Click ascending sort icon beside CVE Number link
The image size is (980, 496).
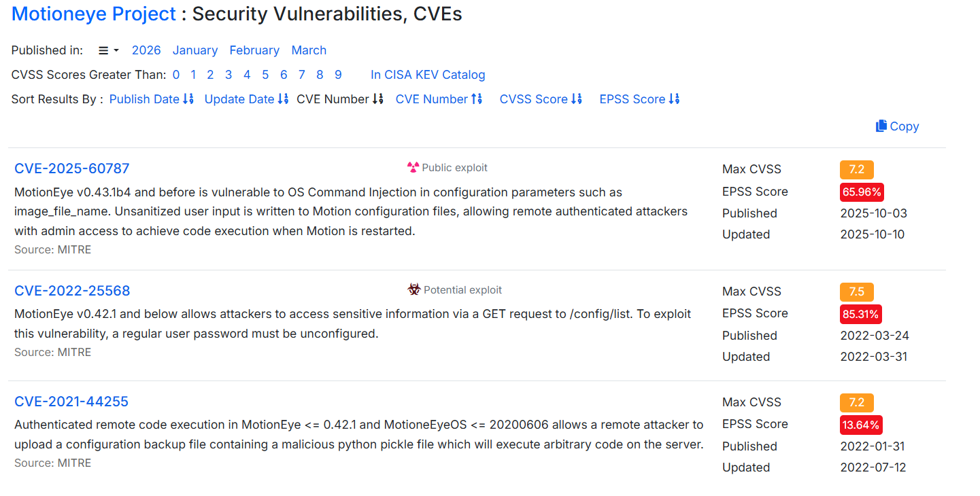pyautogui.click(x=477, y=99)
